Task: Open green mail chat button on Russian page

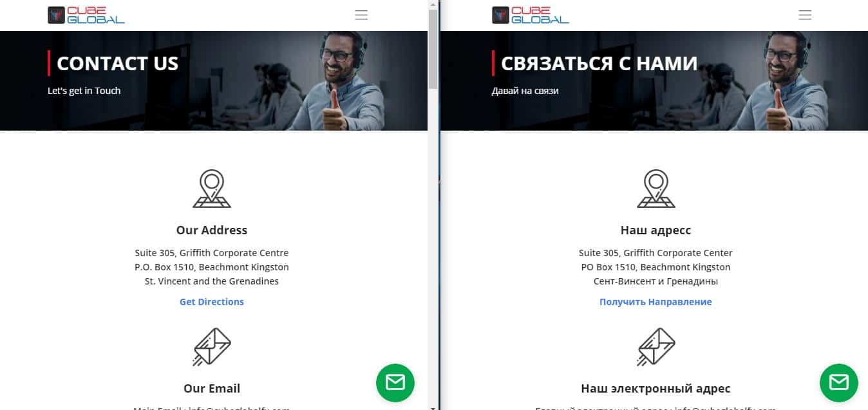Action: click(839, 383)
